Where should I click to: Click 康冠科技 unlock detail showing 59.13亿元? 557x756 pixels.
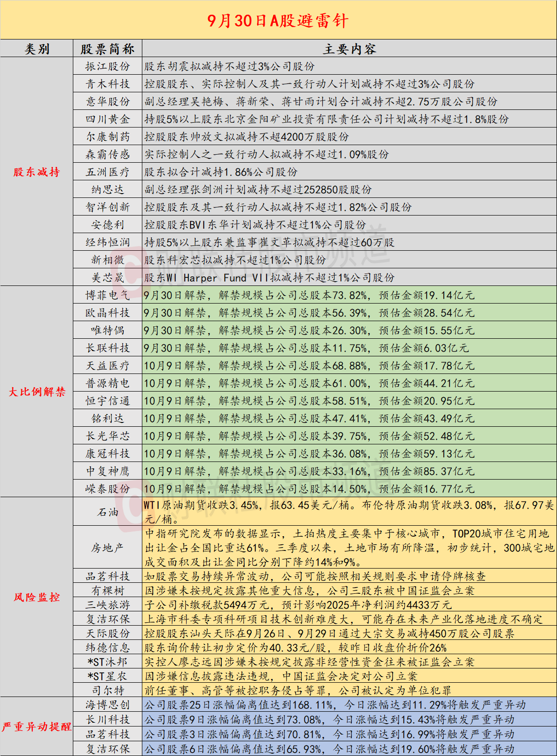pyautogui.click(x=349, y=453)
